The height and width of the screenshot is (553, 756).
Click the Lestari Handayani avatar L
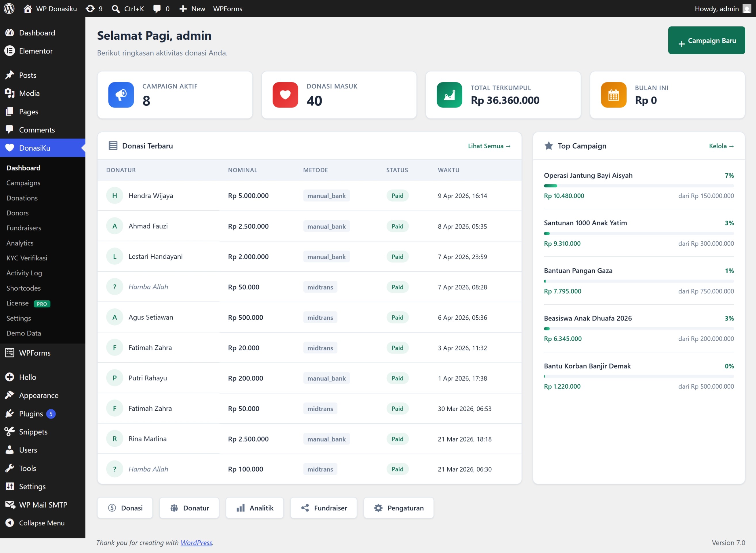tap(114, 256)
